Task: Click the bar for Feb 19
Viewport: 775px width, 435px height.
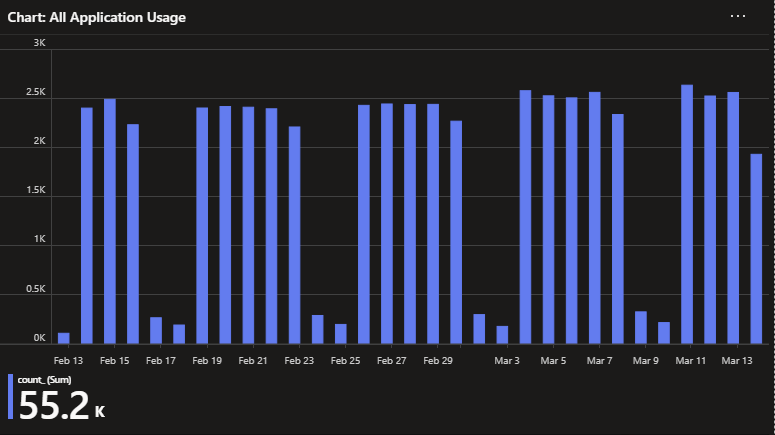Action: tap(202, 225)
